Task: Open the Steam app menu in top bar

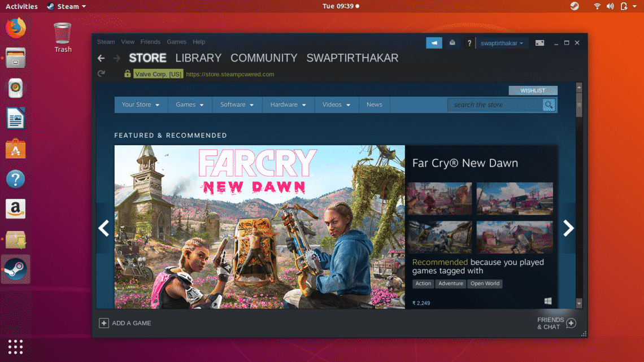Action: tap(67, 6)
